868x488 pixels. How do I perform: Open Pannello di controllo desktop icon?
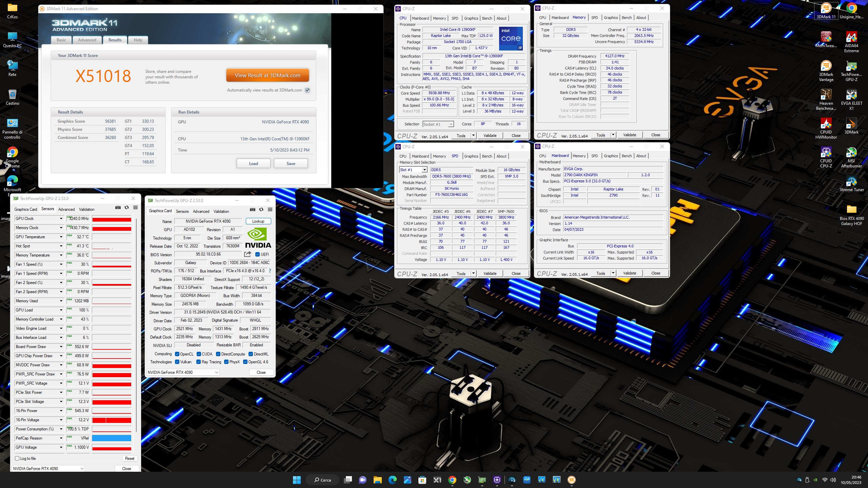tap(13, 129)
